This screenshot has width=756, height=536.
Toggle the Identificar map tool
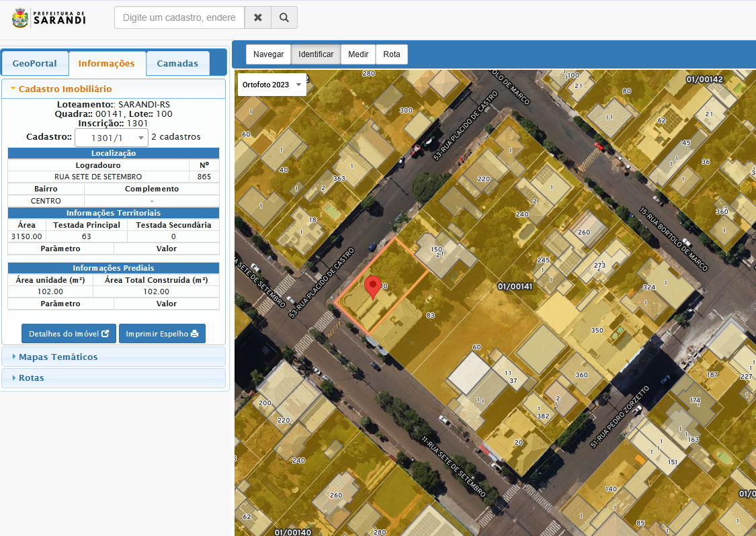316,54
